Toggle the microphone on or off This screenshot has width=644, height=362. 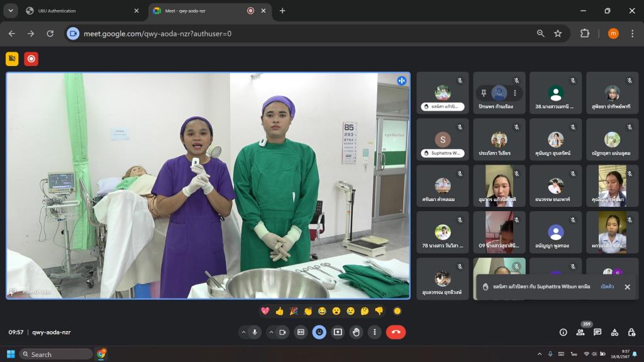coord(255,332)
